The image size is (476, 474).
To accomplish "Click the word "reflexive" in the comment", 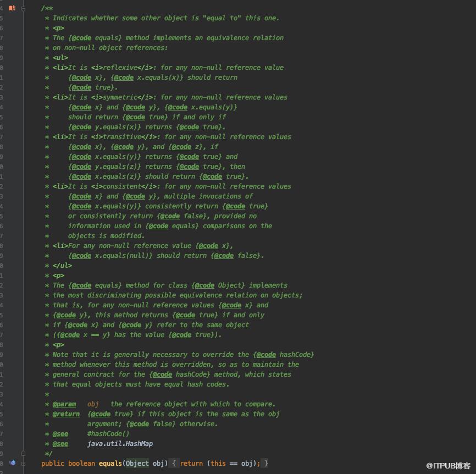I will (120, 68).
